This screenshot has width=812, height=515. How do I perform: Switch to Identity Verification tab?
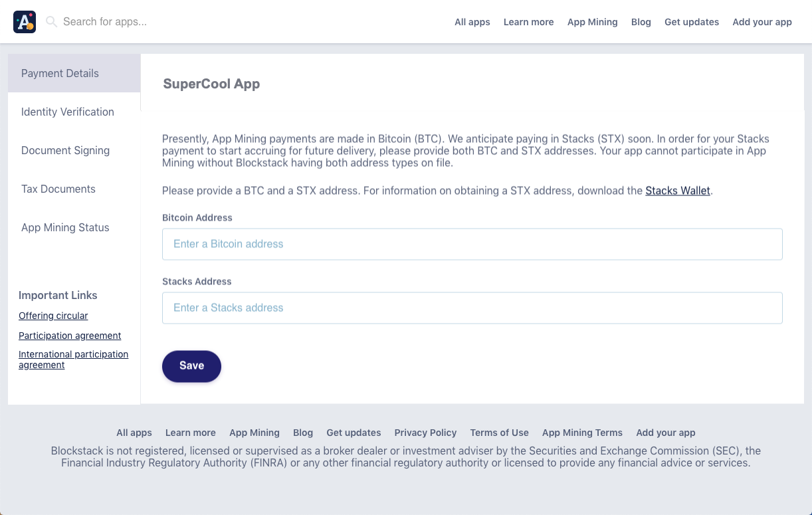coord(68,112)
